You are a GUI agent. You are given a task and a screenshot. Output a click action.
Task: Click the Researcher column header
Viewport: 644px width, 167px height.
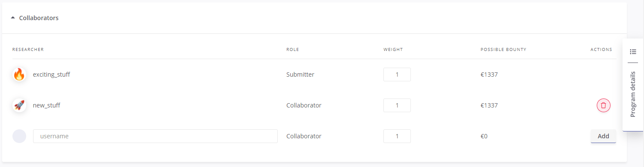[x=28, y=50]
